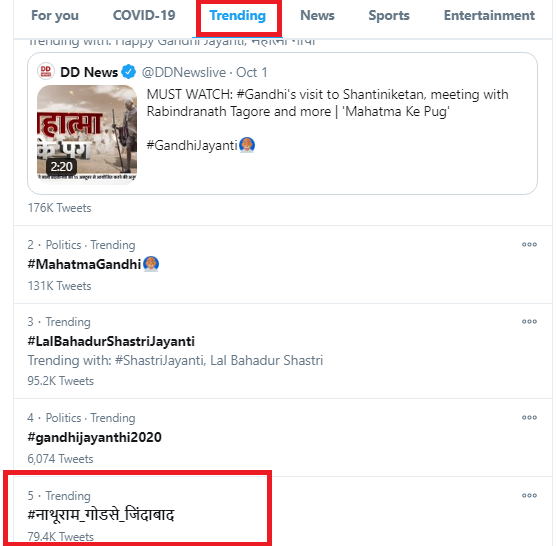Play the Mahatma Ke Pug video thumbnail
The width and height of the screenshot is (557, 546).
[x=87, y=133]
